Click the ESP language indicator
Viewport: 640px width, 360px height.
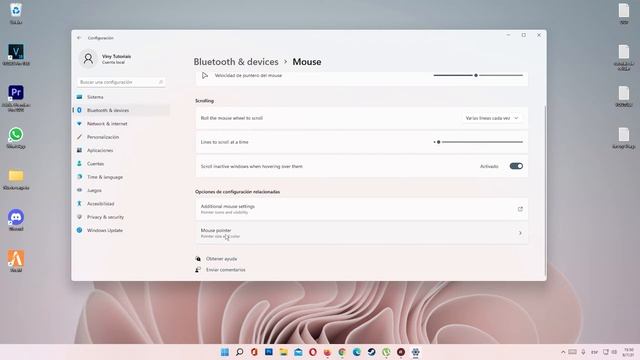(x=595, y=352)
